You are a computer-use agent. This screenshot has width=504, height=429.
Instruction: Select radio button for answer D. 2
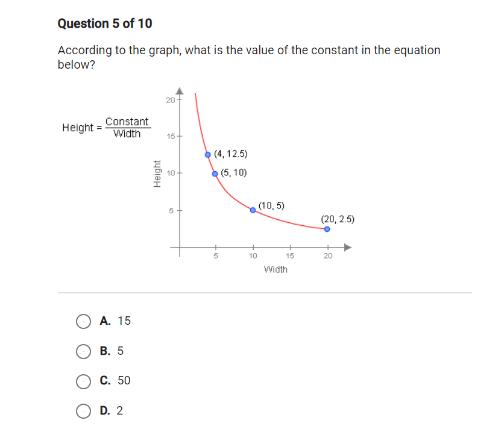[83, 411]
